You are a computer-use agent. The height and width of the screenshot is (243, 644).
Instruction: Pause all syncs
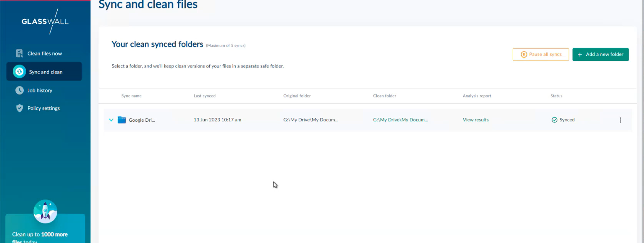click(x=541, y=54)
